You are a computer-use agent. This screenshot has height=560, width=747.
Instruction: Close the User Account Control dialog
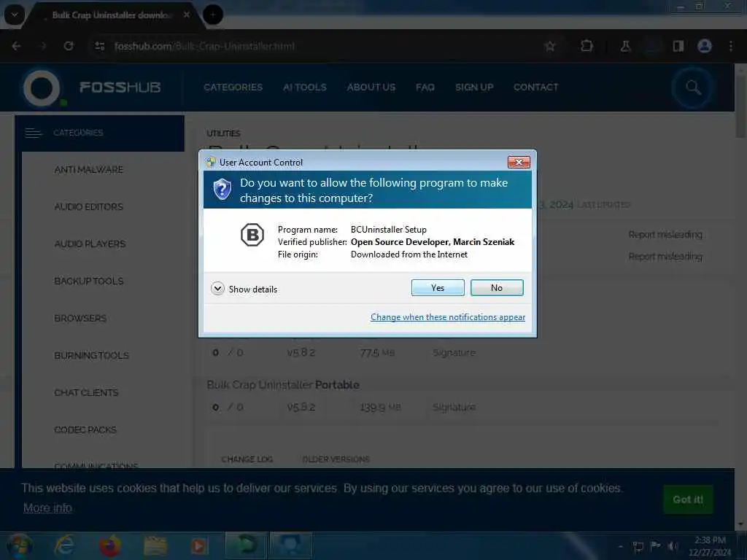[x=519, y=163]
